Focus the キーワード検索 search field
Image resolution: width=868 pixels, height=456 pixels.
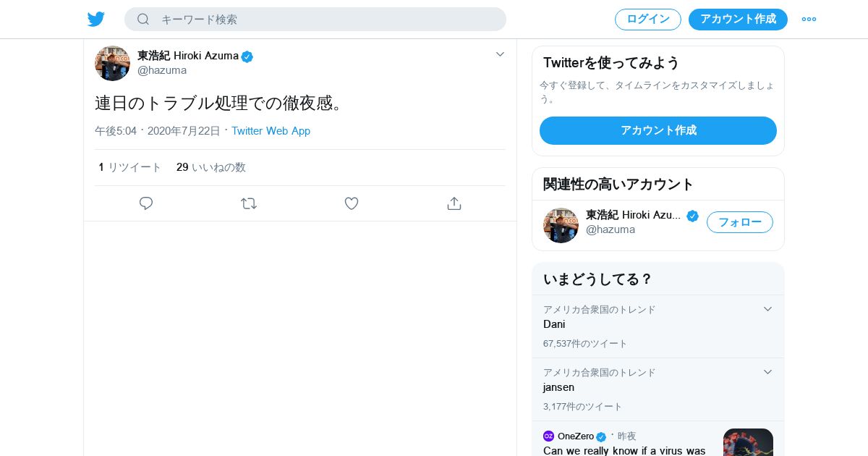325,19
